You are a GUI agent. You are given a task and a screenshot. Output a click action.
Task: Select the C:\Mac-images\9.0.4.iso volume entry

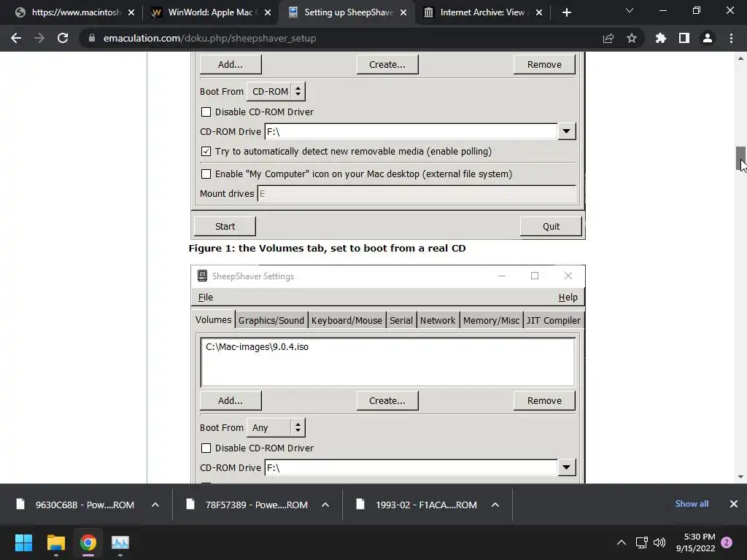point(257,347)
